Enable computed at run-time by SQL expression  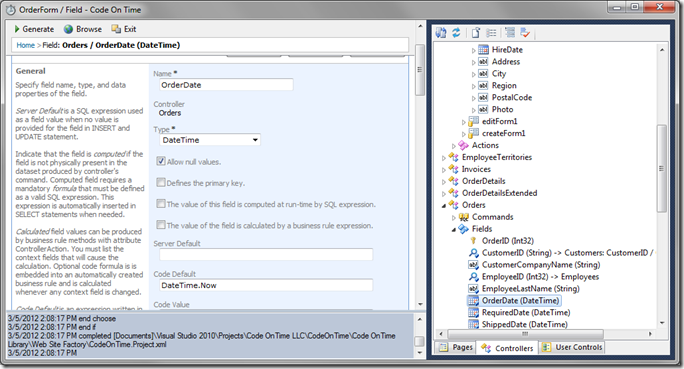coord(161,204)
